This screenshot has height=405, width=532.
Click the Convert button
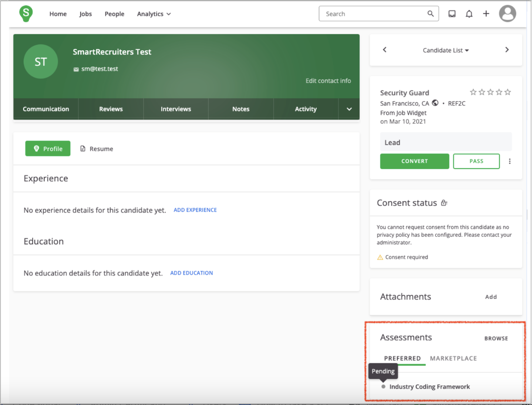pos(415,161)
